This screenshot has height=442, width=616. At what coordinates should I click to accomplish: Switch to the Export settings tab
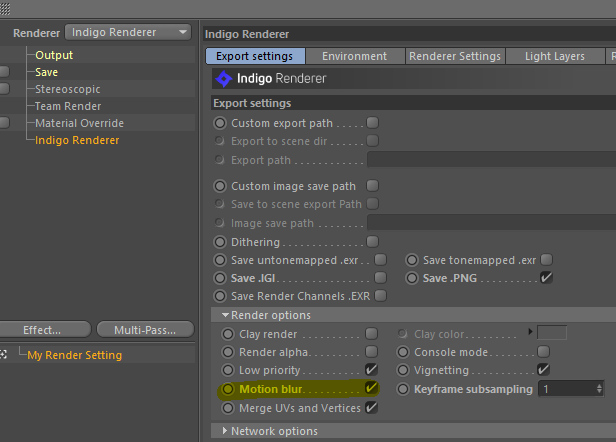[x=255, y=56]
